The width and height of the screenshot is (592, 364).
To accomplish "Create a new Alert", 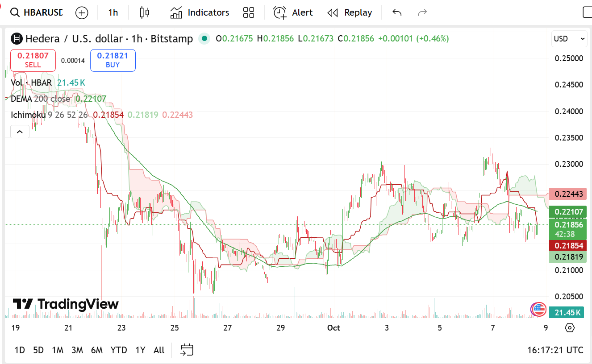I will click(293, 12).
